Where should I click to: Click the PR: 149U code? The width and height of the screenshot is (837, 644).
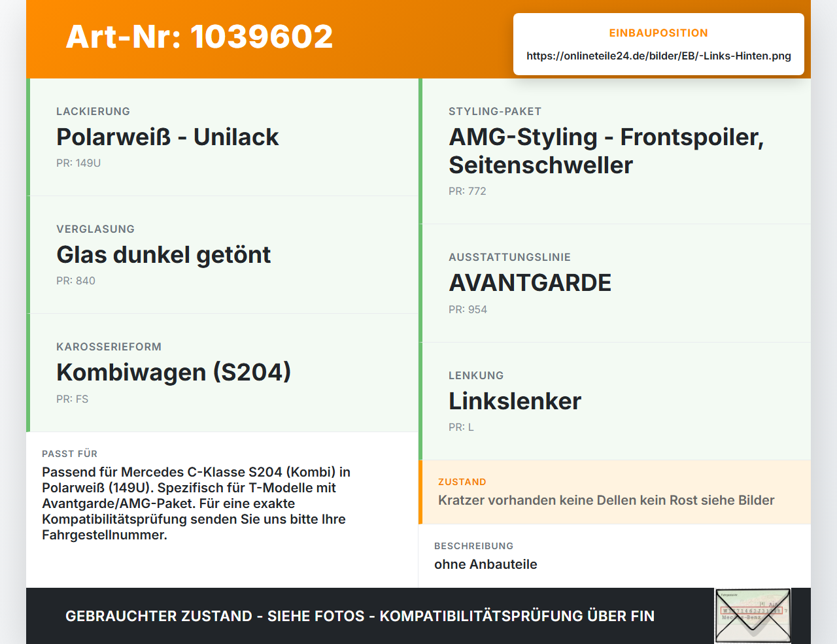[78, 163]
